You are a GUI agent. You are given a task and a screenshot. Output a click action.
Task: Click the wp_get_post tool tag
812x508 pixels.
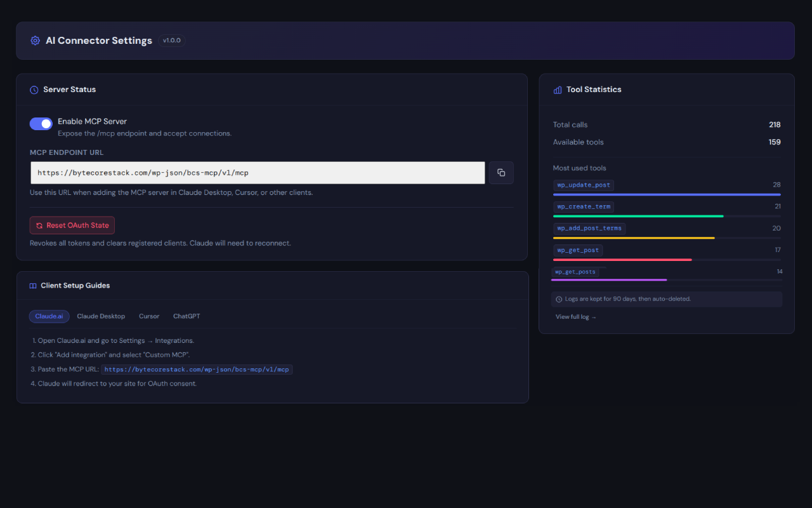[x=578, y=250]
